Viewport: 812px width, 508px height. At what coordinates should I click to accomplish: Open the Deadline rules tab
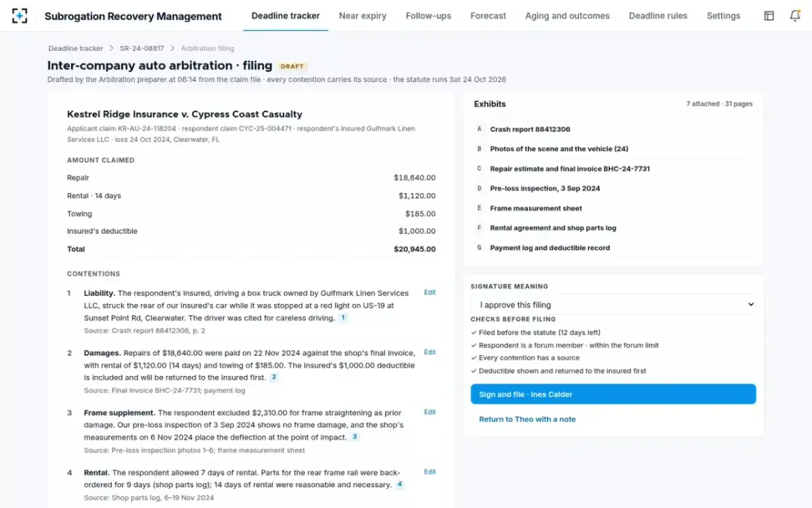tap(658, 16)
